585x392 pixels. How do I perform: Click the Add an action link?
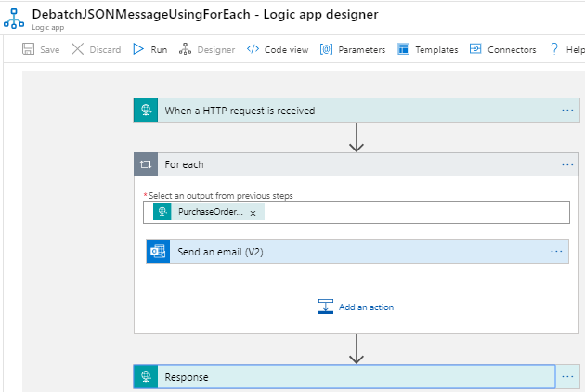[366, 307]
